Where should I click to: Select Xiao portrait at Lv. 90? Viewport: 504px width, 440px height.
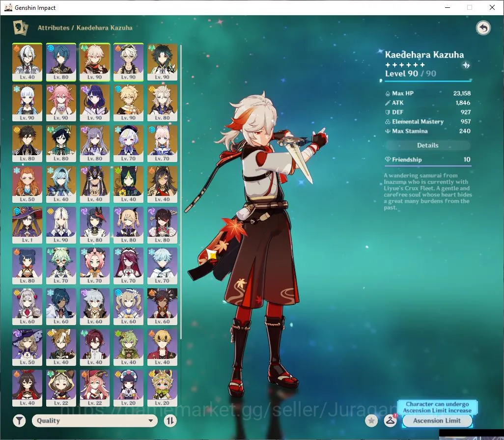pyautogui.click(x=162, y=62)
